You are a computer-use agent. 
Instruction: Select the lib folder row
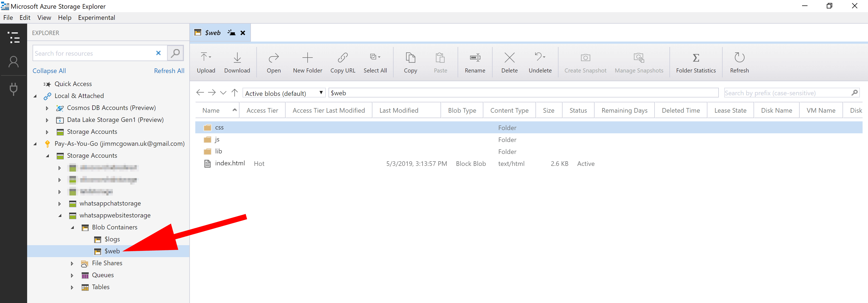529,151
